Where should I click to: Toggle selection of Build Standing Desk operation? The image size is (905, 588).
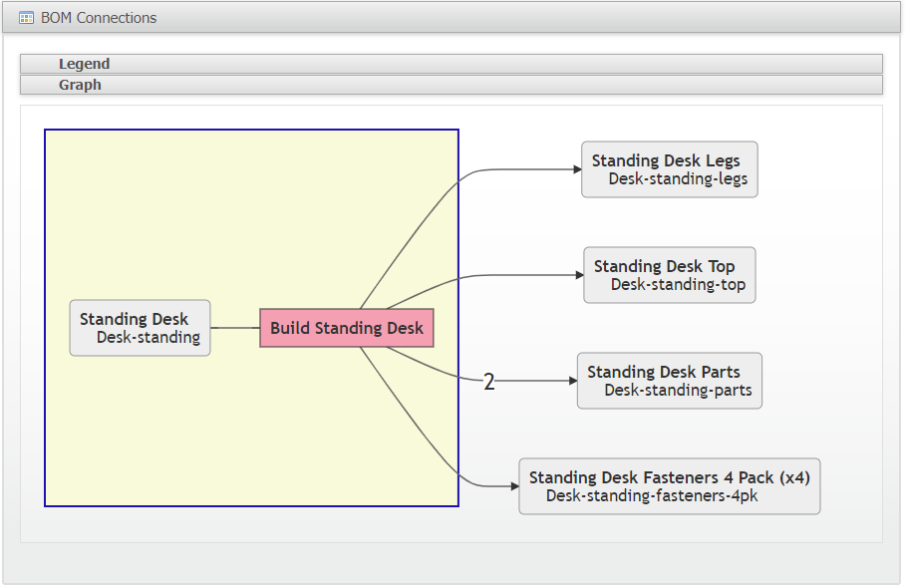[346, 328]
